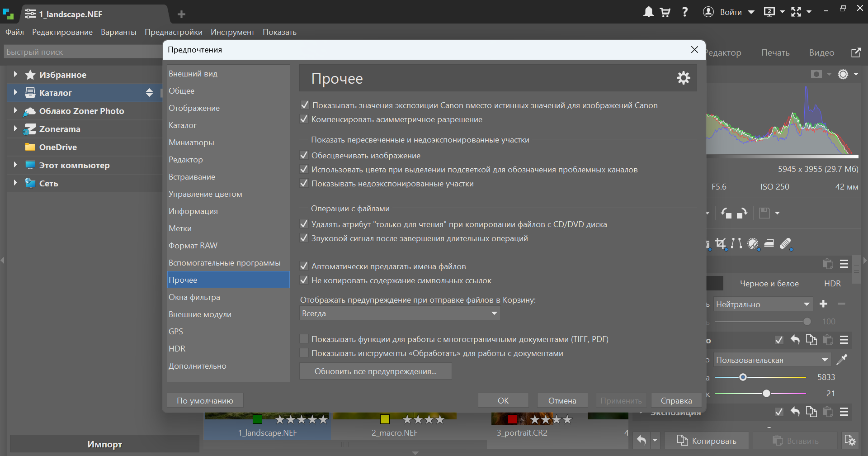Select the crop tool icon
This screenshot has width=868, height=456.
tap(721, 243)
